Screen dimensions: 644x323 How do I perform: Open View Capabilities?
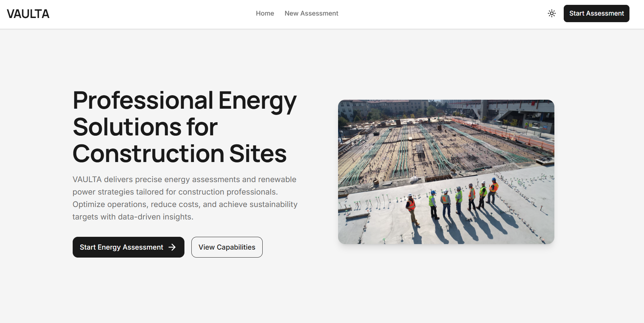227,247
